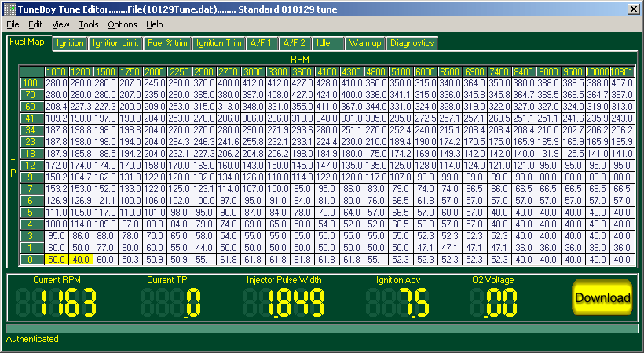
Task: Select the TP 12 row header
Action: tap(31, 166)
